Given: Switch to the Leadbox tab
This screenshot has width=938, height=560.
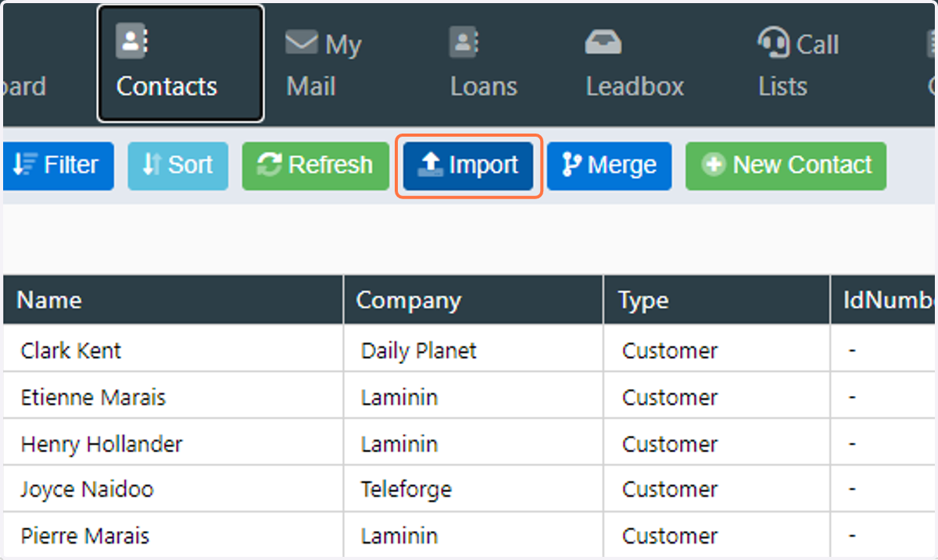Looking at the screenshot, I should 635,64.
